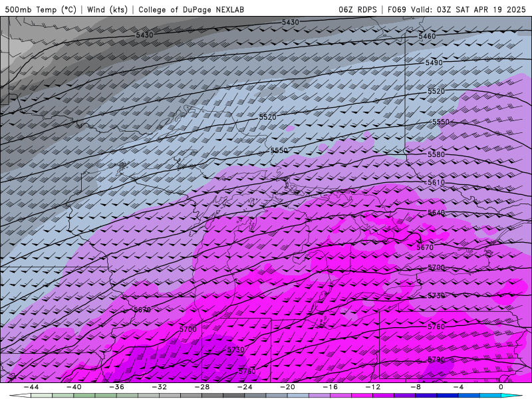Click the 5580 contour label
The image size is (532, 399).
click(436, 154)
